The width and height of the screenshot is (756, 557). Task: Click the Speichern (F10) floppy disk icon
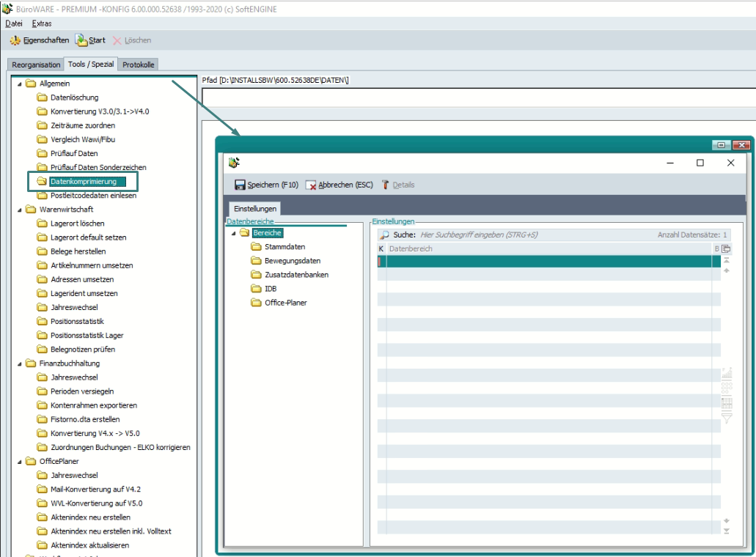coord(239,185)
